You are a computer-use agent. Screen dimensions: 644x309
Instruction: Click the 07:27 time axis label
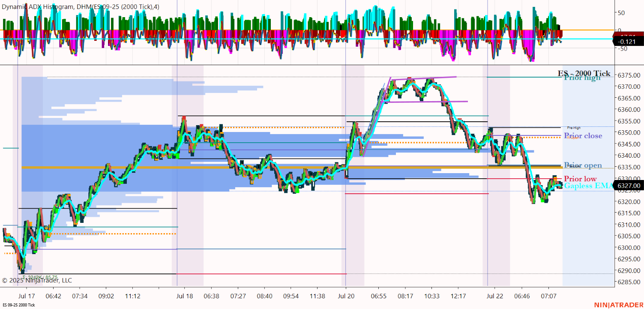pos(238,296)
